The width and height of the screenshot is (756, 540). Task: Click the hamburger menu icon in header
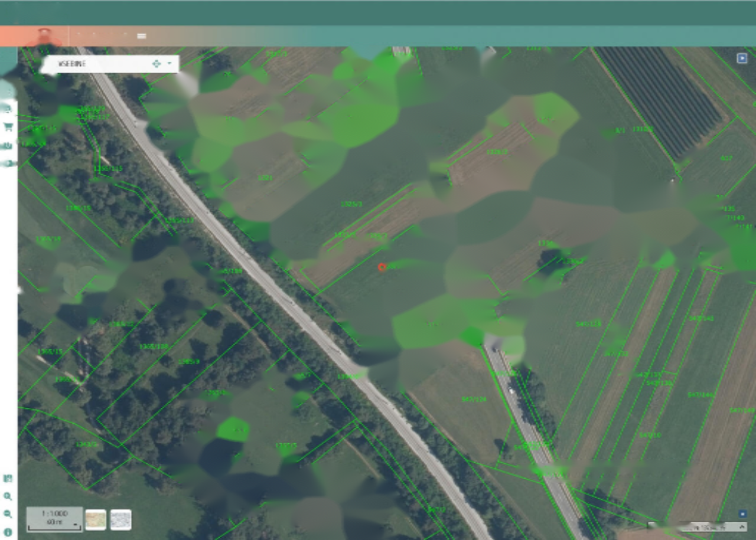point(142,36)
